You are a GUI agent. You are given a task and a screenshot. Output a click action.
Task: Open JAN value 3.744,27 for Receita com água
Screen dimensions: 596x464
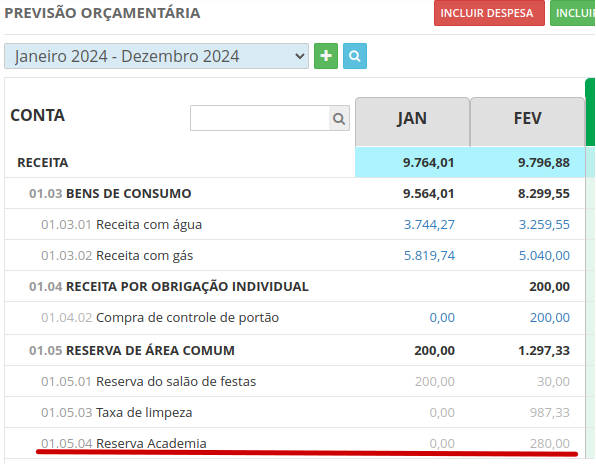[x=429, y=225]
